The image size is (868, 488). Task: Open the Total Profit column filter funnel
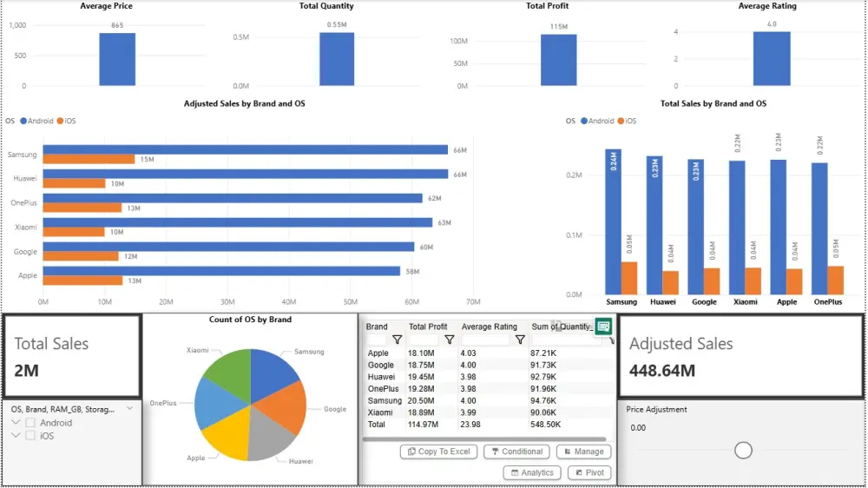click(x=450, y=340)
